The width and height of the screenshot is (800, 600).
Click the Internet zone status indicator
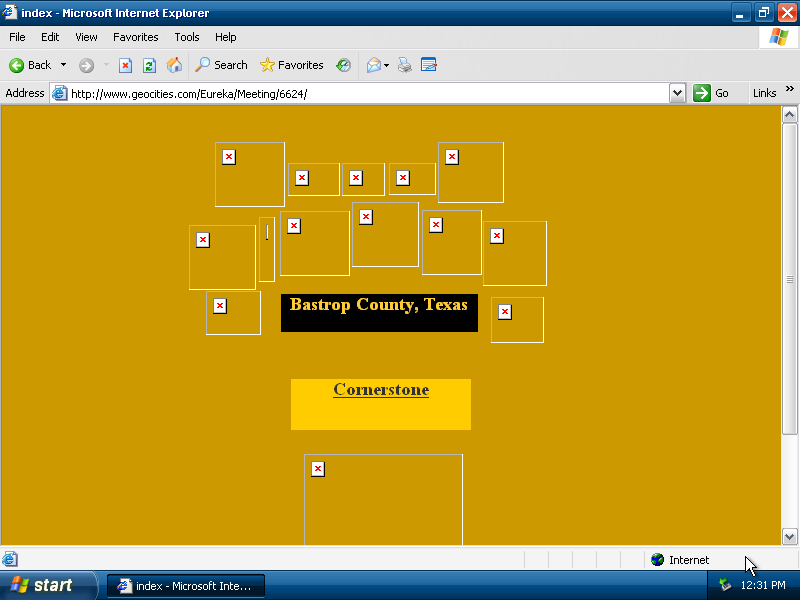click(680, 560)
